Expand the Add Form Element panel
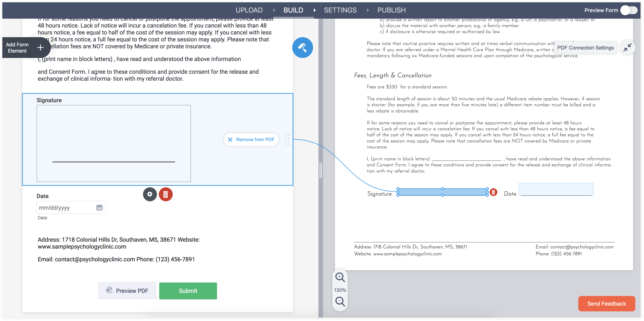 (40, 47)
